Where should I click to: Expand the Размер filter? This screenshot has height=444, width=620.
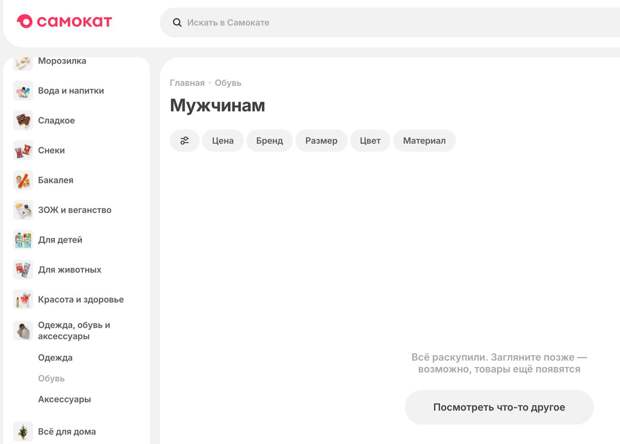coord(321,141)
